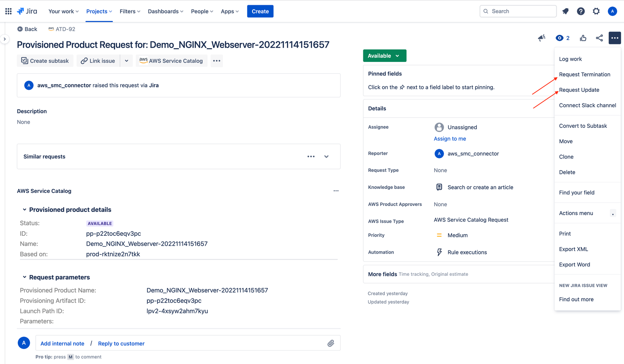Viewport: 624px width, 364px height.
Task: Open the Projects menu
Action: click(x=99, y=11)
